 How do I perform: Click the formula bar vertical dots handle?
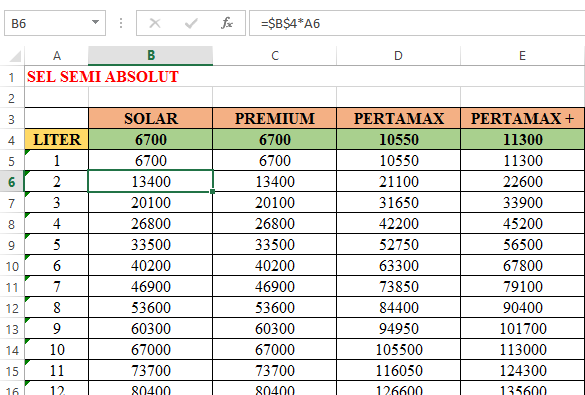pos(121,23)
